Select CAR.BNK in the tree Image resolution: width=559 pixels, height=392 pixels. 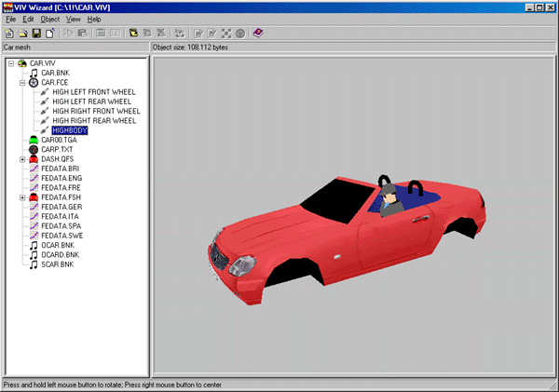pyautogui.click(x=56, y=73)
